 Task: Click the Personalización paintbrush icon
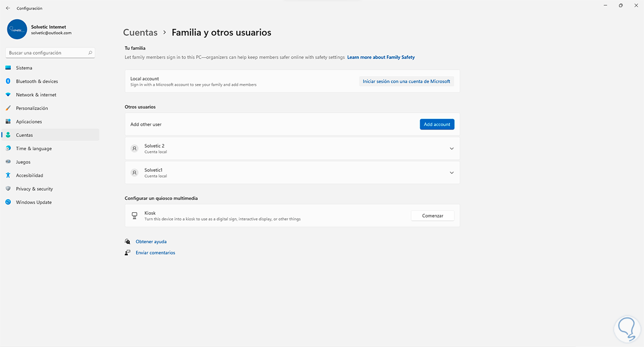[8, 109]
